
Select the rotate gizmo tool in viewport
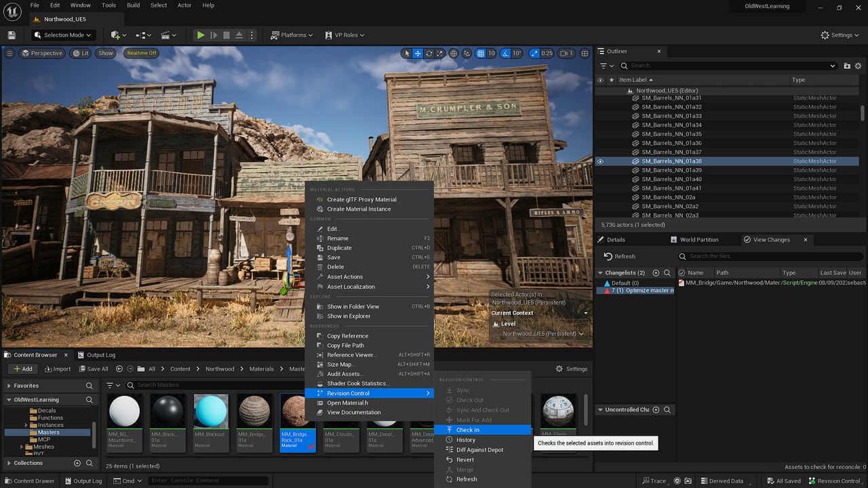click(429, 54)
